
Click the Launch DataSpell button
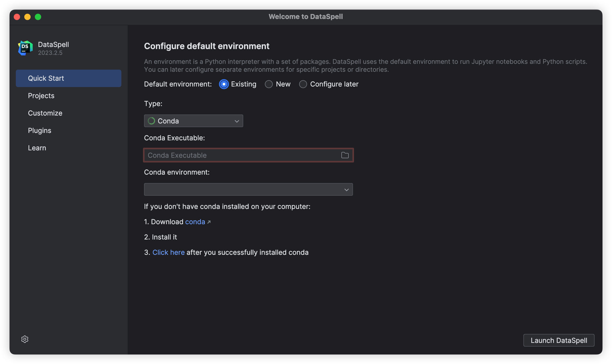tap(559, 340)
